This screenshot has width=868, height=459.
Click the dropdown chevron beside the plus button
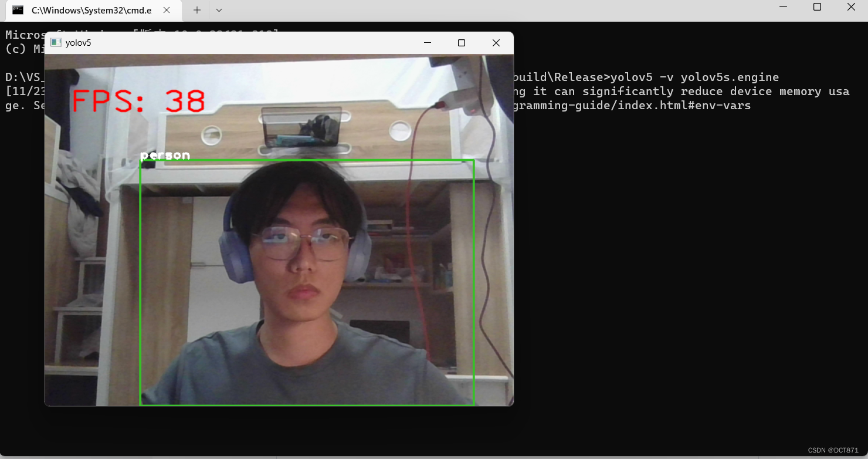(x=219, y=10)
